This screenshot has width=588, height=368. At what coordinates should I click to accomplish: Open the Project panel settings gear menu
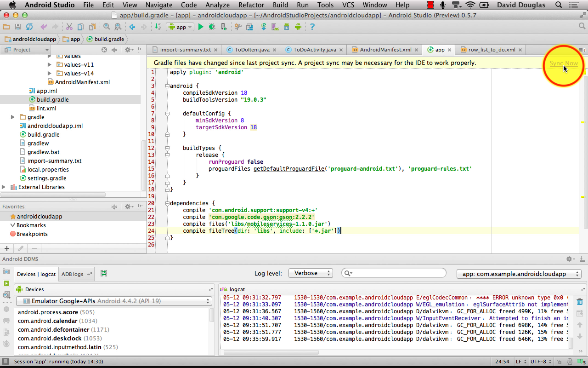[x=129, y=50]
